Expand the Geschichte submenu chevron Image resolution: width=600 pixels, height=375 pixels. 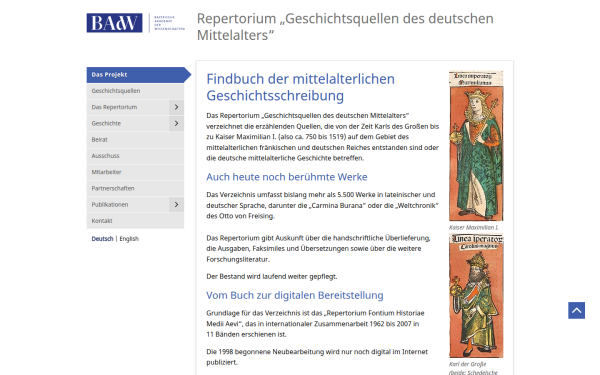point(176,123)
